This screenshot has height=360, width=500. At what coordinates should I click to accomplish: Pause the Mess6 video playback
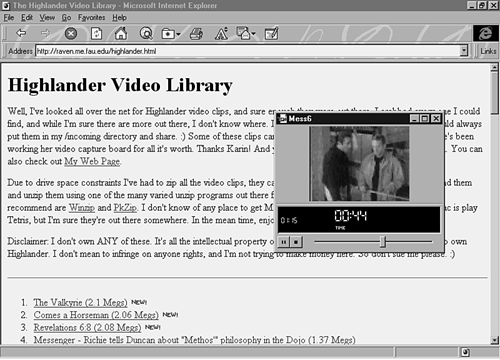tap(284, 242)
